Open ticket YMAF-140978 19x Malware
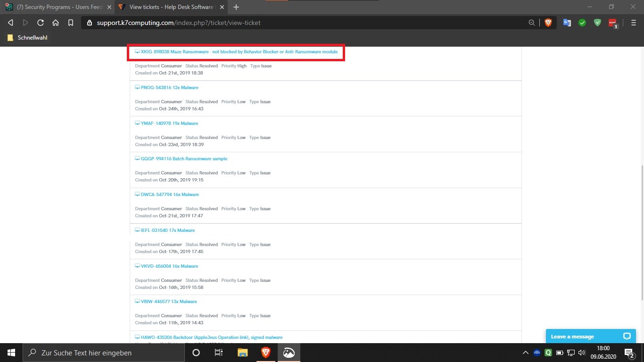Image resolution: width=644 pixels, height=362 pixels. coord(169,123)
